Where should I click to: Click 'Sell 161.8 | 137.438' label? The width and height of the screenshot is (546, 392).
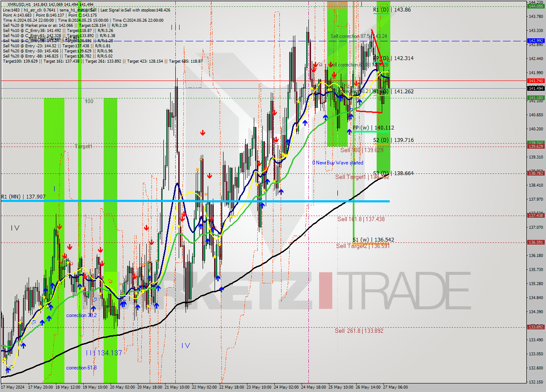[361, 219]
